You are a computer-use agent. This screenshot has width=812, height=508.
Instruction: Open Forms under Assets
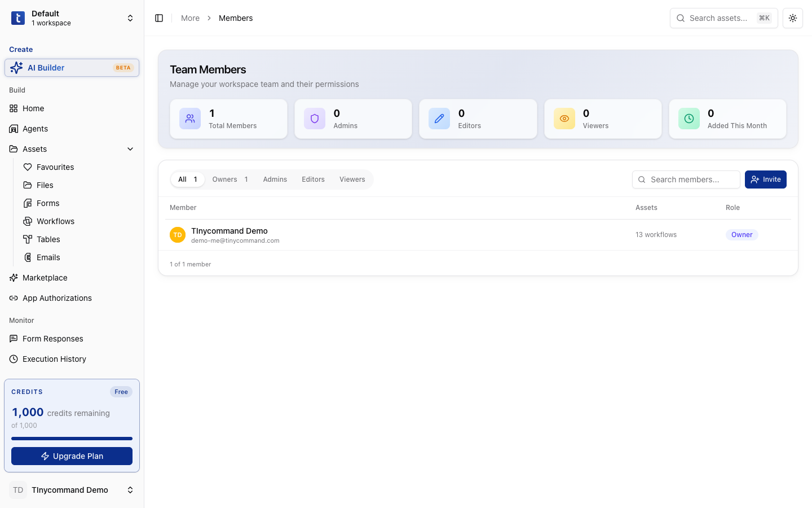(x=79, y=203)
